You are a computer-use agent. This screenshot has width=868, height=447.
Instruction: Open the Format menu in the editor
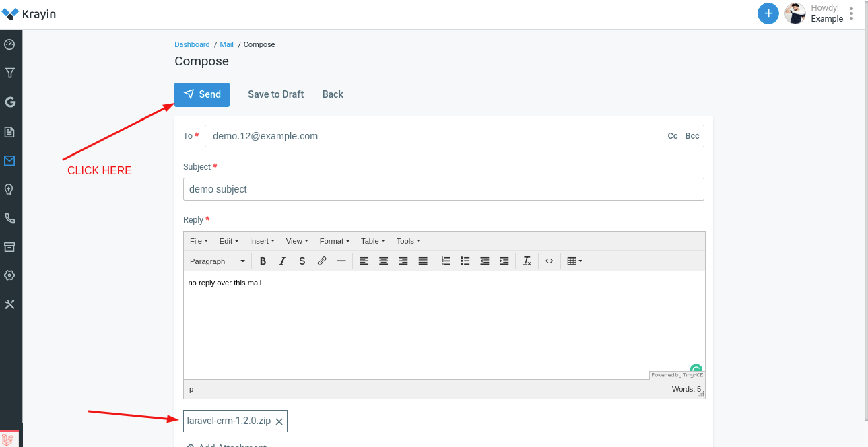(x=335, y=240)
